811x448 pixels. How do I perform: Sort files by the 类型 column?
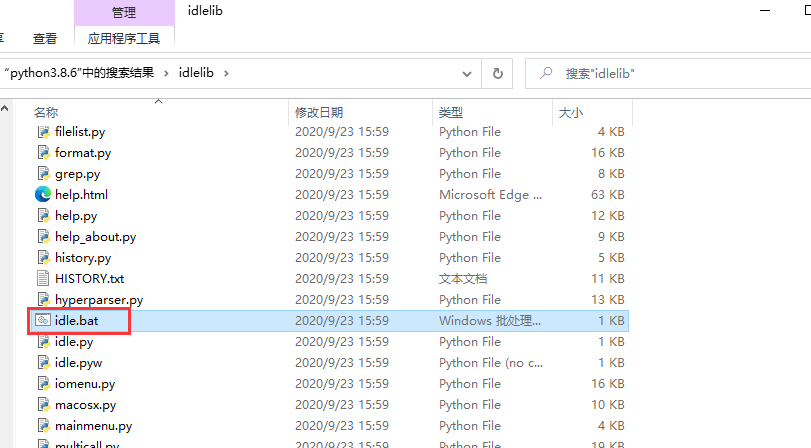point(451,112)
